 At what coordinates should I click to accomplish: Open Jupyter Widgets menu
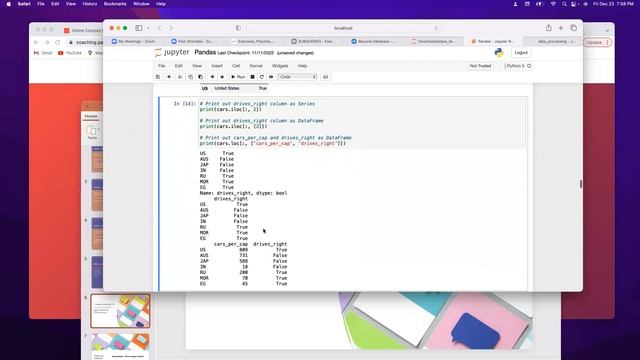click(x=280, y=66)
